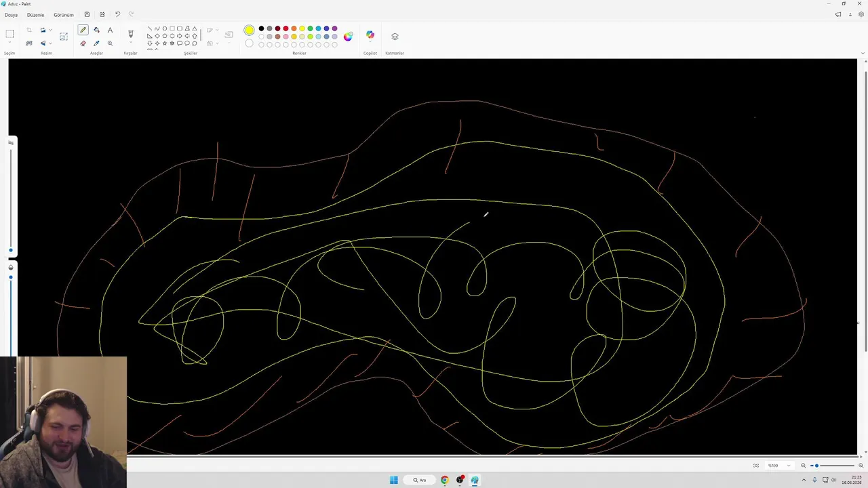
Task: Pick the Rectangle shape
Action: click(x=172, y=28)
